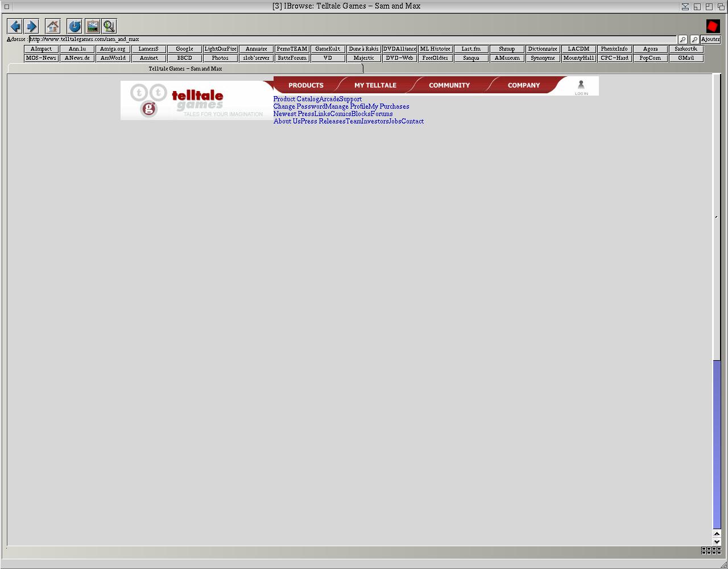Open the Sarkostik bookmark
Viewport: 728px width, 569px height.
[686, 49]
